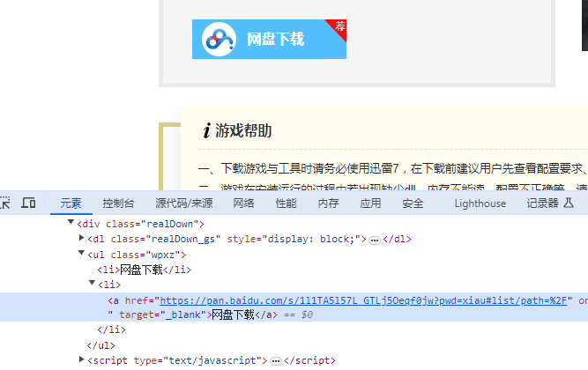The image size is (588, 370).
Task: Switch to the 应用 tab
Action: (x=370, y=203)
